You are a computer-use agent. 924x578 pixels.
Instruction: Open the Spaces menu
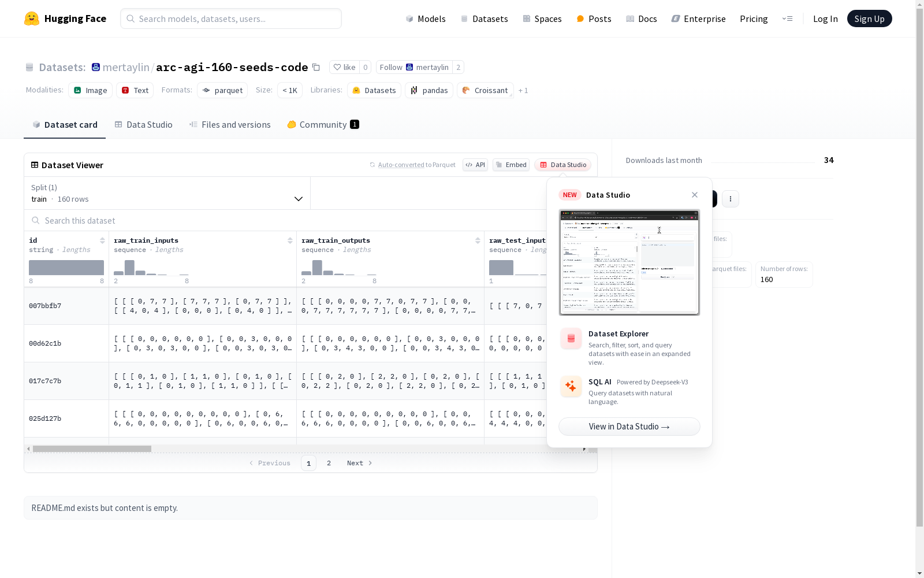[542, 18]
